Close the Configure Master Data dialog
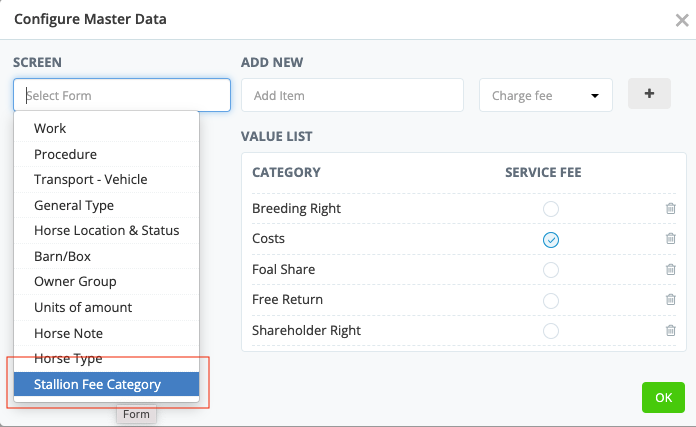696x427 pixels. pyautogui.click(x=681, y=19)
